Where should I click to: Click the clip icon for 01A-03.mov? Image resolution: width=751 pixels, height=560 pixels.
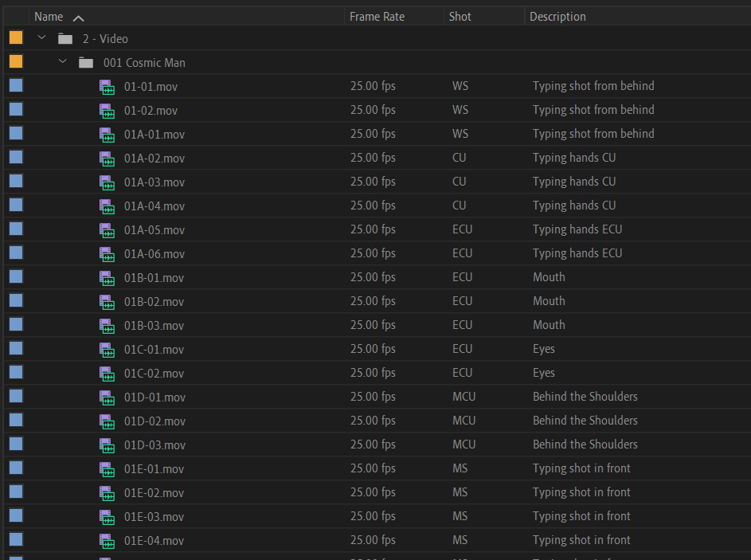point(107,183)
